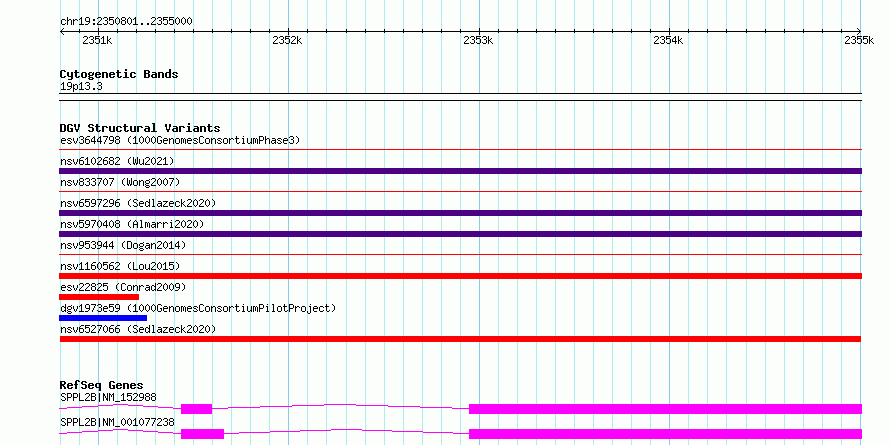The image size is (890, 445).
Task: Open variant nsv1160562 (Lou2015) label
Action: 120,266
